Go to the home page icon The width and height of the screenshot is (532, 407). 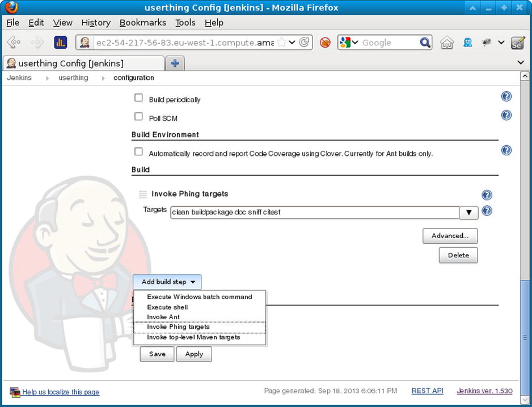[447, 43]
